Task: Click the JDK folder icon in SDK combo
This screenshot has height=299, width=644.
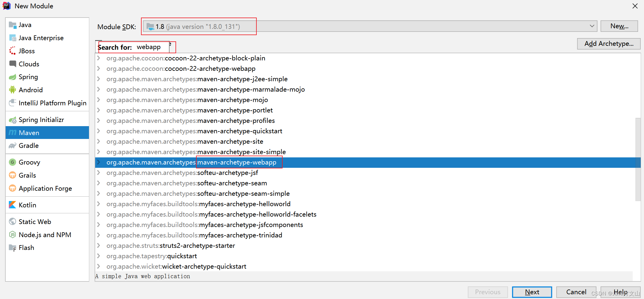Action: (x=151, y=26)
